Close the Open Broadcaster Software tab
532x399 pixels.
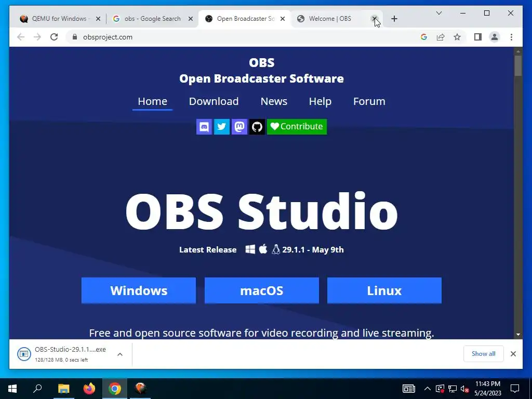283,19
